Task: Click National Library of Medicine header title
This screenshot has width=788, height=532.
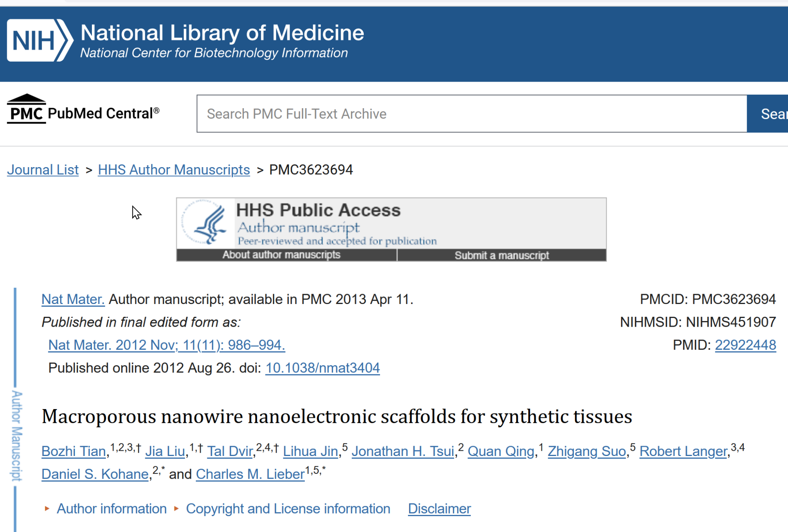Action: (222, 33)
